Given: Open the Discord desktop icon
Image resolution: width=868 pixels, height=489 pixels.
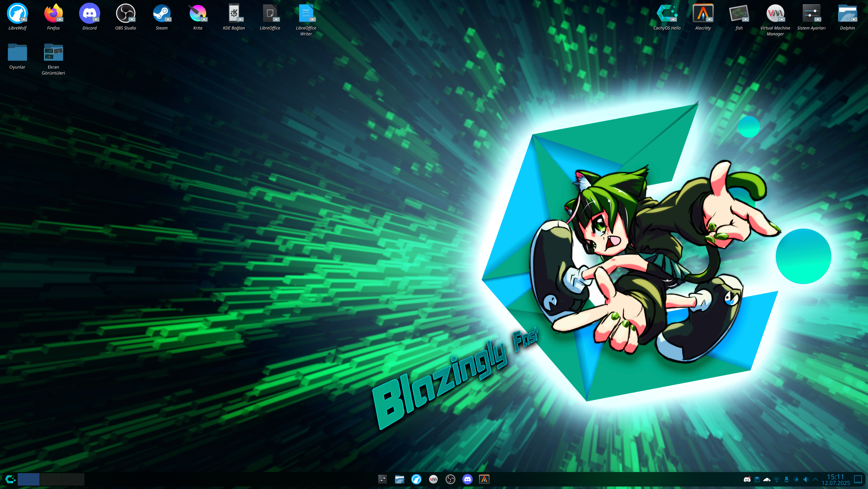Looking at the screenshot, I should click(x=89, y=17).
